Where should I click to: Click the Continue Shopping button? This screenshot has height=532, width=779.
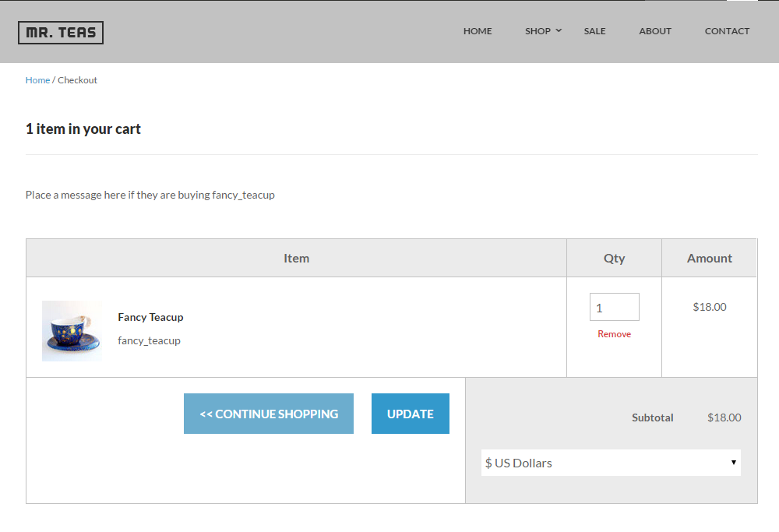269,414
